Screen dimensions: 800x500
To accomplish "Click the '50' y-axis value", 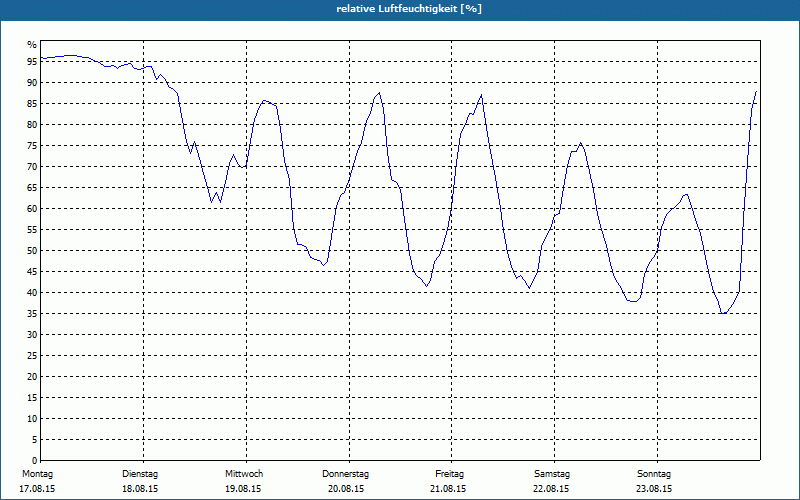I will pyautogui.click(x=32, y=251).
